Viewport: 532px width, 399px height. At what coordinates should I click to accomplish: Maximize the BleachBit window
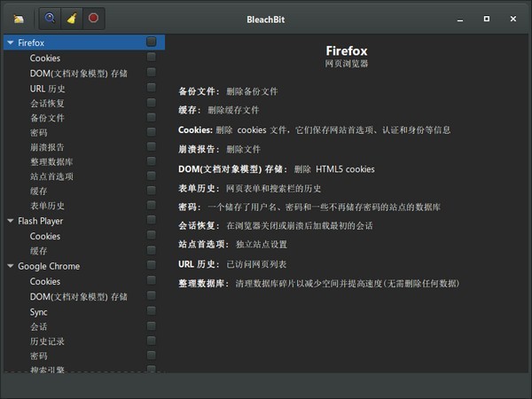click(x=487, y=19)
